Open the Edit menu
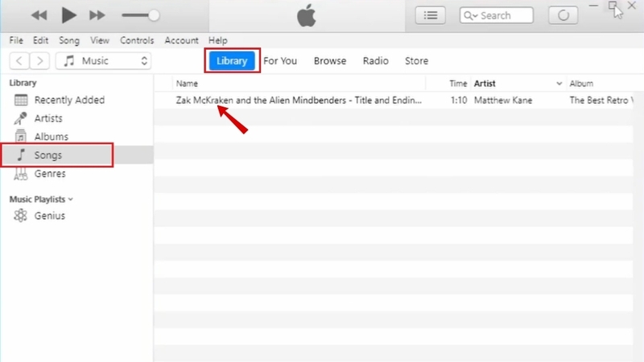 [x=41, y=40]
